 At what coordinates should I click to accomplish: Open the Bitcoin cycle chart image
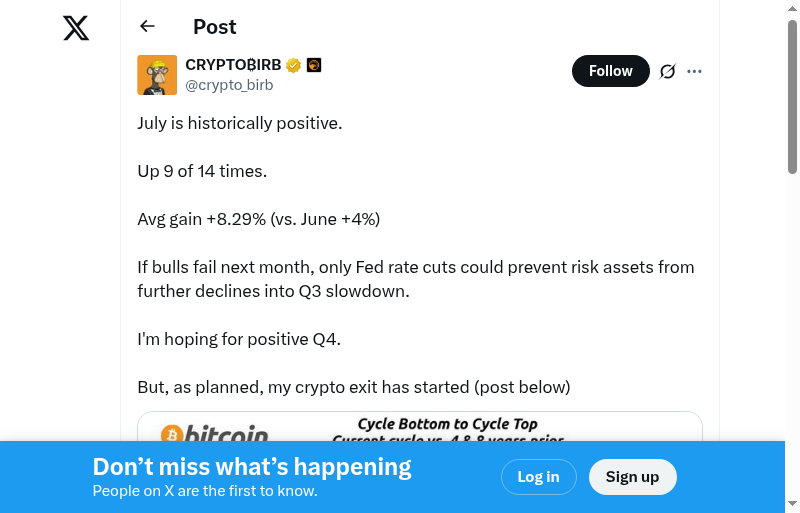pyautogui.click(x=420, y=427)
